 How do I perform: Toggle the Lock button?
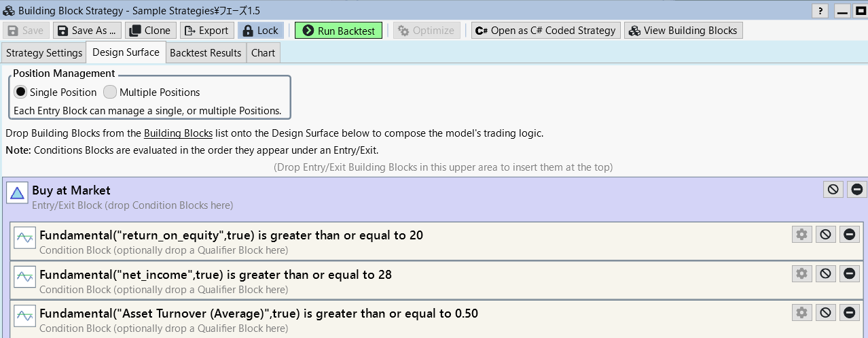(x=259, y=31)
